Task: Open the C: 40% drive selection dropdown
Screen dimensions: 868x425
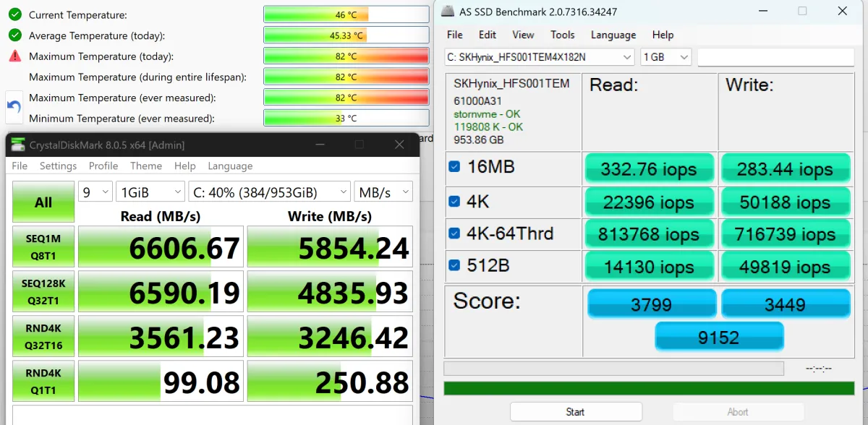Action: pyautogui.click(x=270, y=192)
